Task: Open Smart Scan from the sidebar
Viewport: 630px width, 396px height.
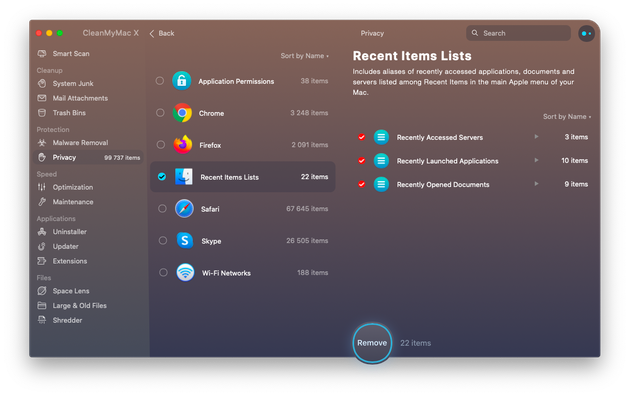Action: (71, 53)
